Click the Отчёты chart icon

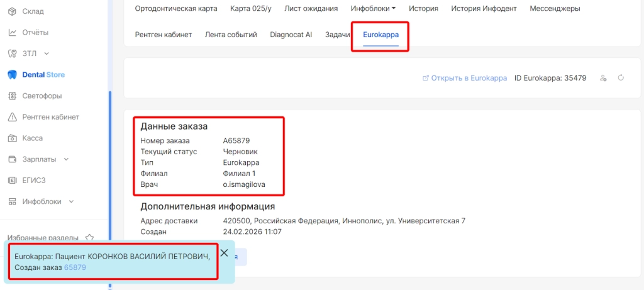(x=12, y=32)
